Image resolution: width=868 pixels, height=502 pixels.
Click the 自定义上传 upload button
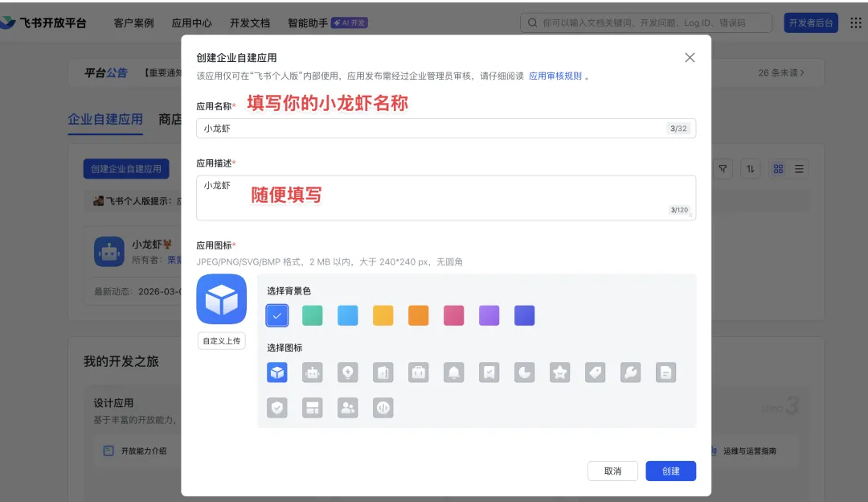[x=222, y=341]
